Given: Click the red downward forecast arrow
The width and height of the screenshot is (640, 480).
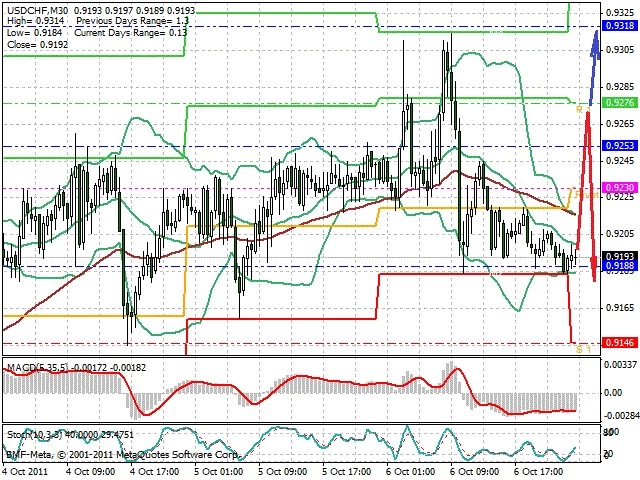Looking at the screenshot, I should click(x=588, y=195).
